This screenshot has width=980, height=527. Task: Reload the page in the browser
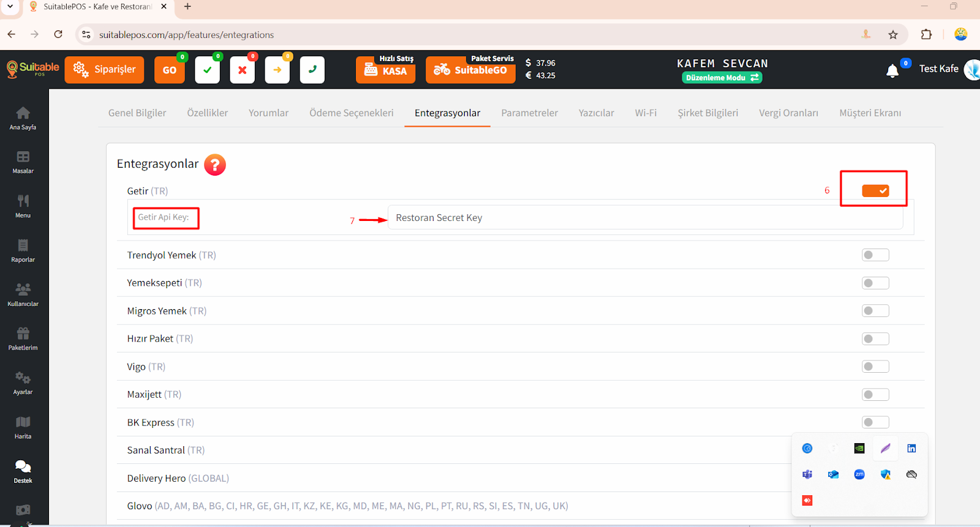tap(58, 34)
